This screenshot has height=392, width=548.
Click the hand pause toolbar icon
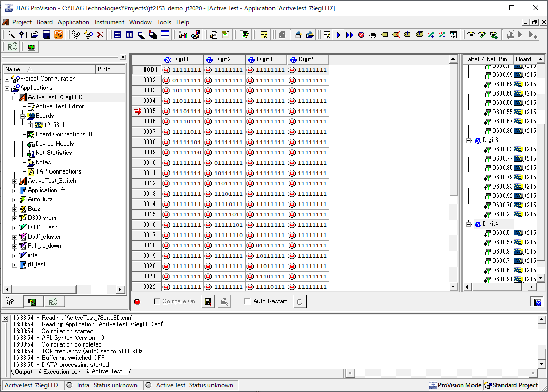373,35
